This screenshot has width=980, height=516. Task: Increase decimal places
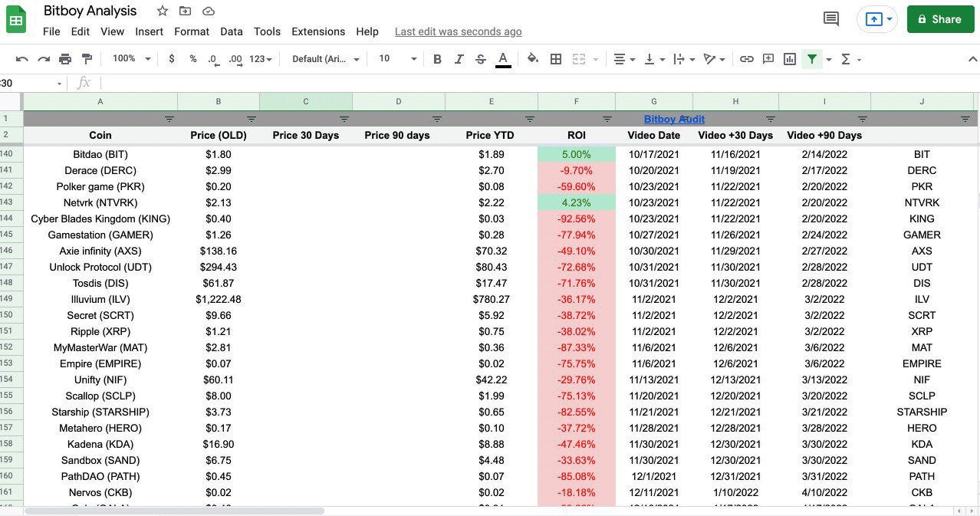(235, 59)
